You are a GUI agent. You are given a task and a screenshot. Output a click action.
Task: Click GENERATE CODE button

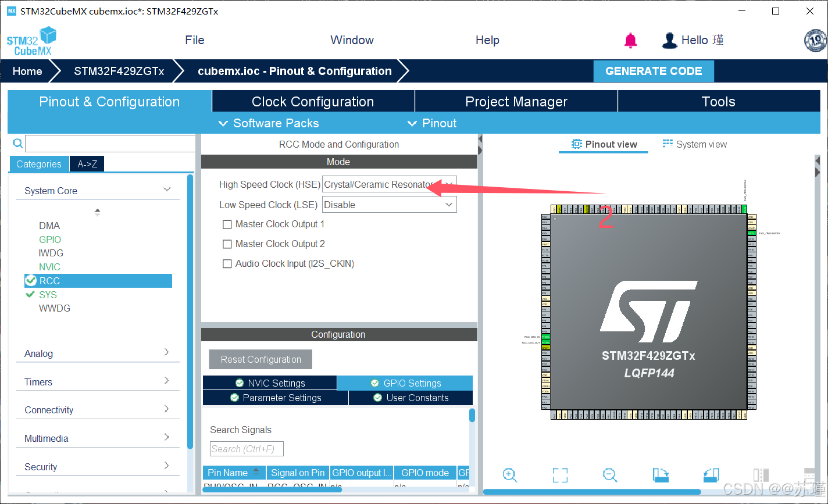coord(654,71)
